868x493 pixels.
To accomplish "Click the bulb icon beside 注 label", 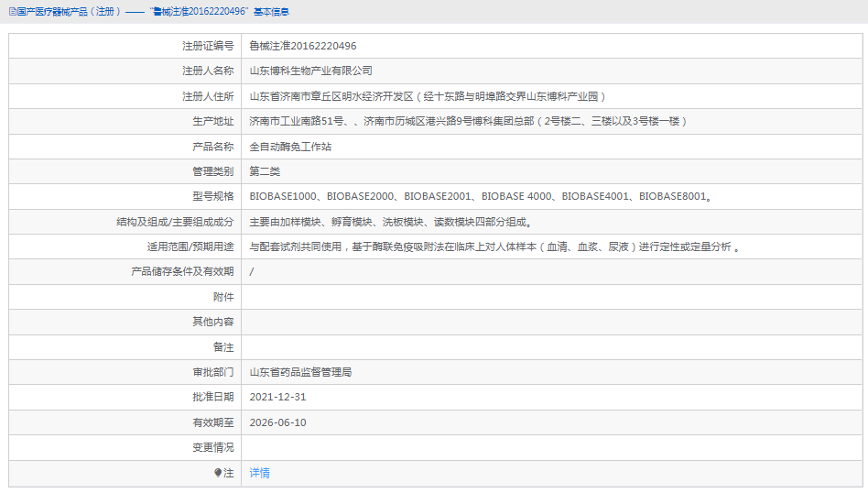I will (218, 473).
